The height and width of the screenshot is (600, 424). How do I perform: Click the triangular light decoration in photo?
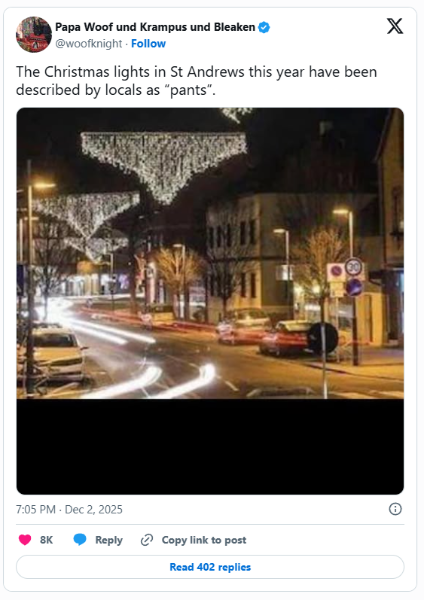pyautogui.click(x=164, y=165)
